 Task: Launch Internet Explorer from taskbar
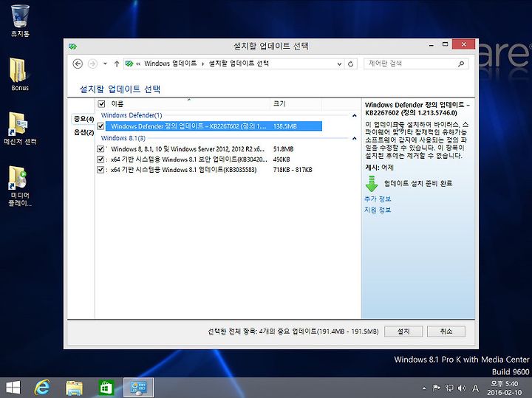42,388
